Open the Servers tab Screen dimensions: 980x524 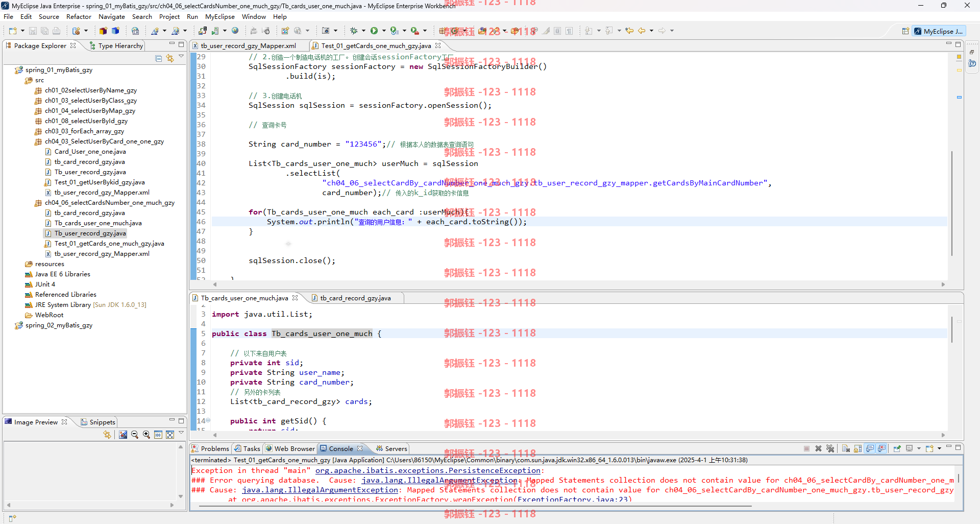(391, 449)
